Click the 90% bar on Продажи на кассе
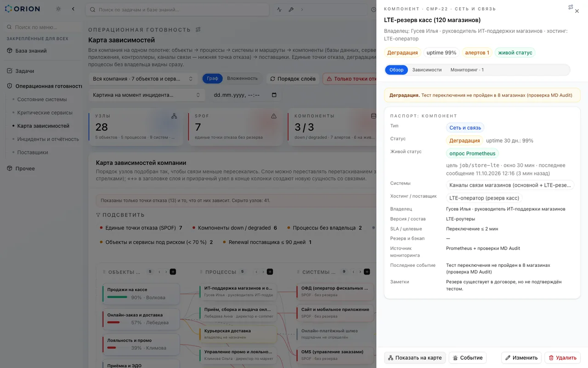The width and height of the screenshot is (588, 368). pyautogui.click(x=117, y=297)
